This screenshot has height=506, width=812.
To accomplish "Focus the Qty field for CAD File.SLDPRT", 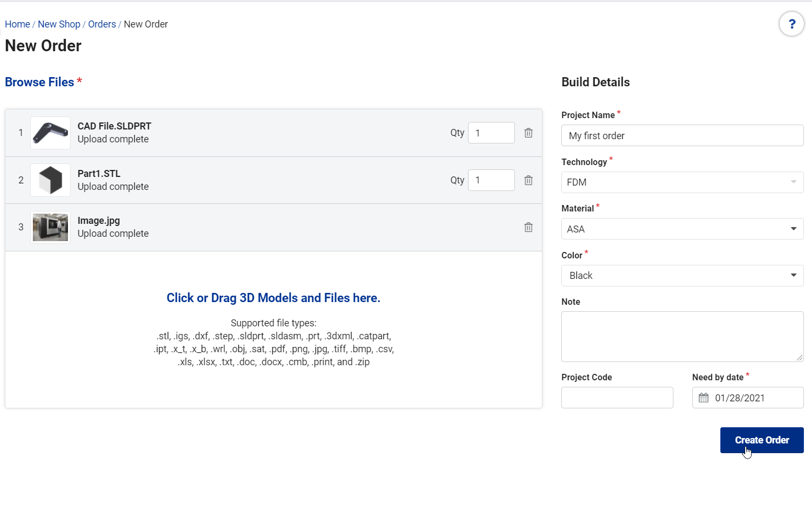I will [491, 133].
